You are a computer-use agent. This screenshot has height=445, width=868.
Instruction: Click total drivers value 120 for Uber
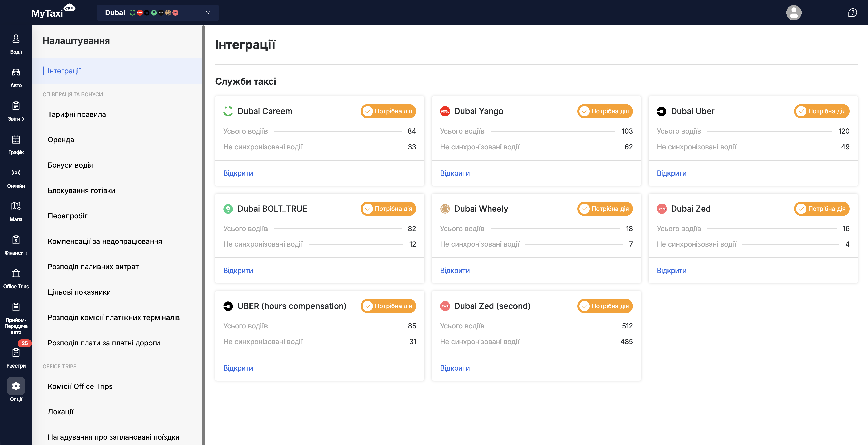pyautogui.click(x=844, y=131)
